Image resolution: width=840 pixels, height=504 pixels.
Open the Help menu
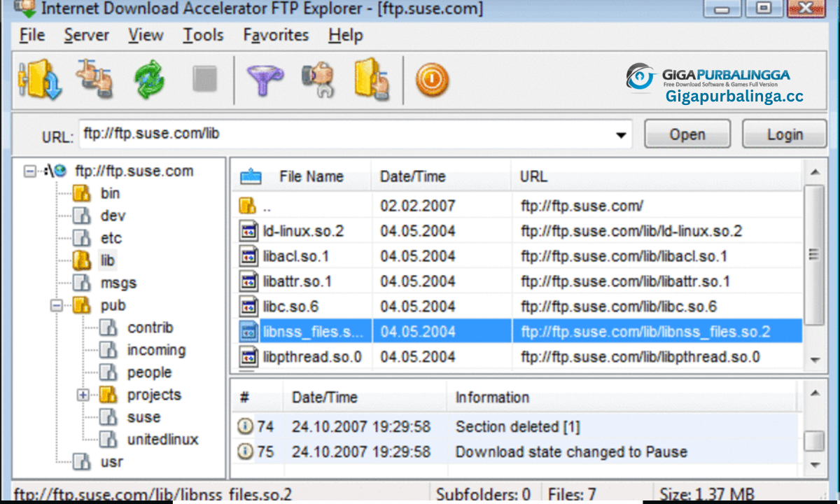pos(345,35)
